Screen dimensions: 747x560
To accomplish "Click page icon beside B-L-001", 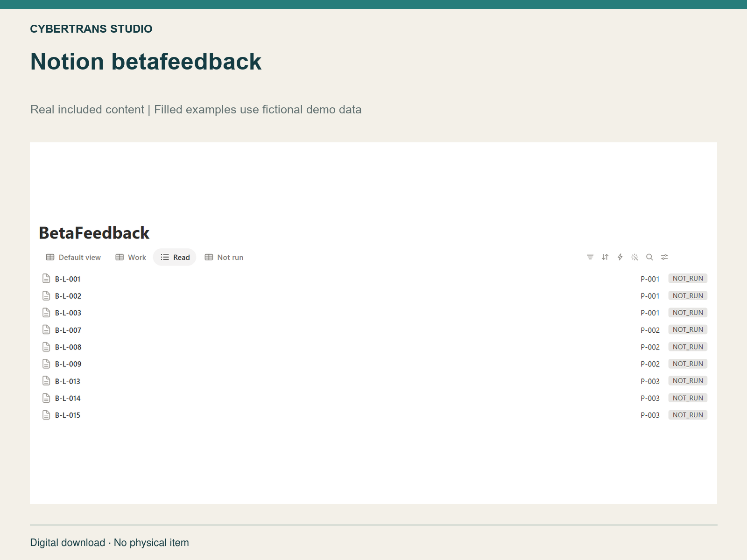I will [46, 279].
